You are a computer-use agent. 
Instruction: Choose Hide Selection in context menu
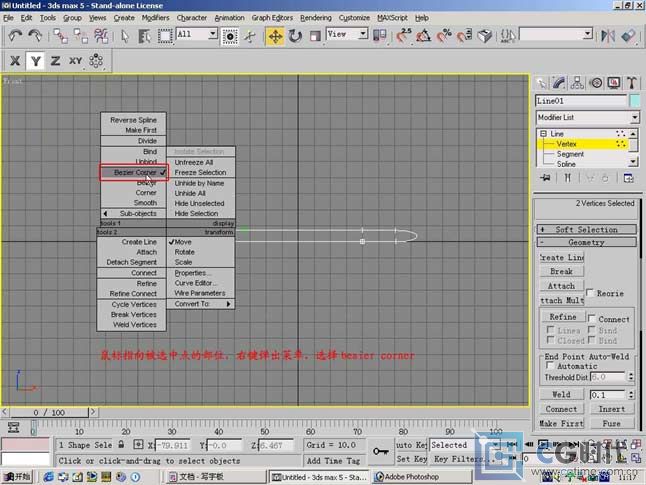click(x=201, y=213)
